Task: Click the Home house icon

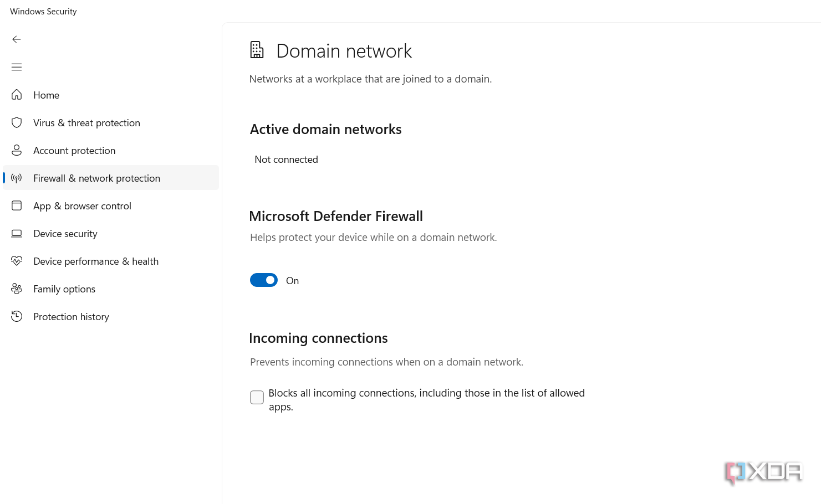Action: 17,95
